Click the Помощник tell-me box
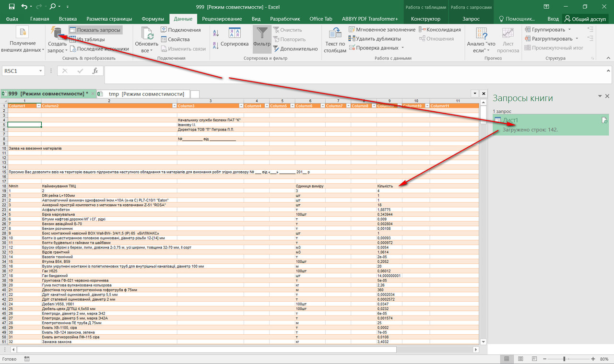The height and width of the screenshot is (364, 614). point(517,19)
